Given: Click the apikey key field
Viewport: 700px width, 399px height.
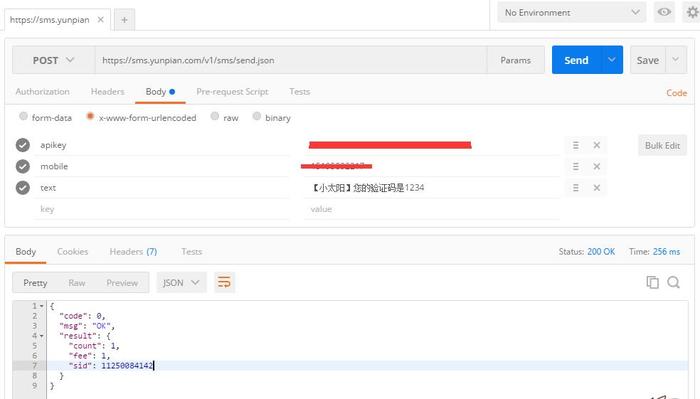Looking at the screenshot, I should tap(162, 145).
